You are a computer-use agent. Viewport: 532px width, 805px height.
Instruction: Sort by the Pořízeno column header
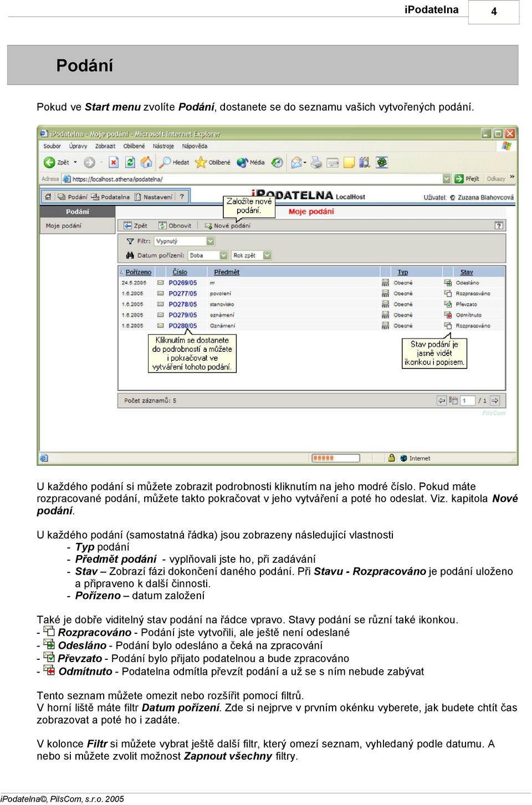pyautogui.click(x=139, y=272)
